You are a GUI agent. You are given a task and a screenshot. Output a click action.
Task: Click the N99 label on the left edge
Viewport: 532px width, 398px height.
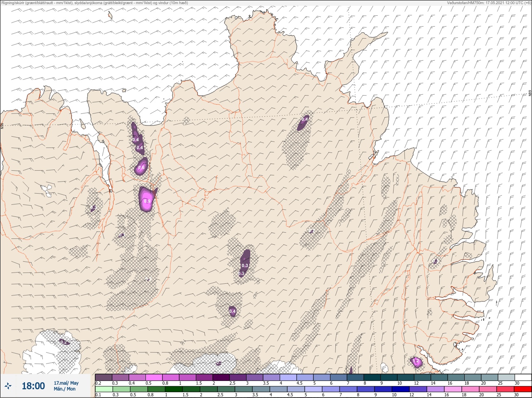2,125
